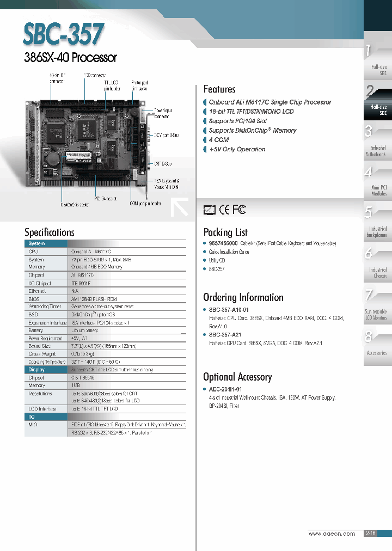
Task: Open the Accessories side tab
Action: tap(378, 345)
